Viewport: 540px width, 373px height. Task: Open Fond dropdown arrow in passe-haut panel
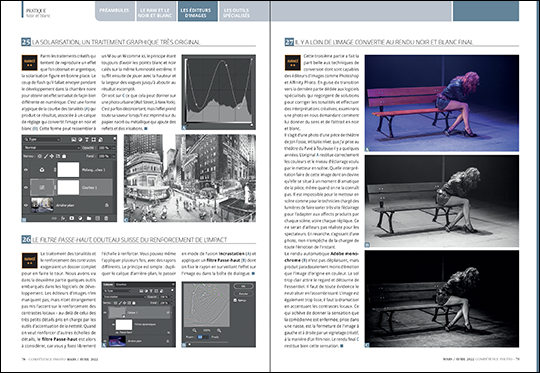click(172, 303)
